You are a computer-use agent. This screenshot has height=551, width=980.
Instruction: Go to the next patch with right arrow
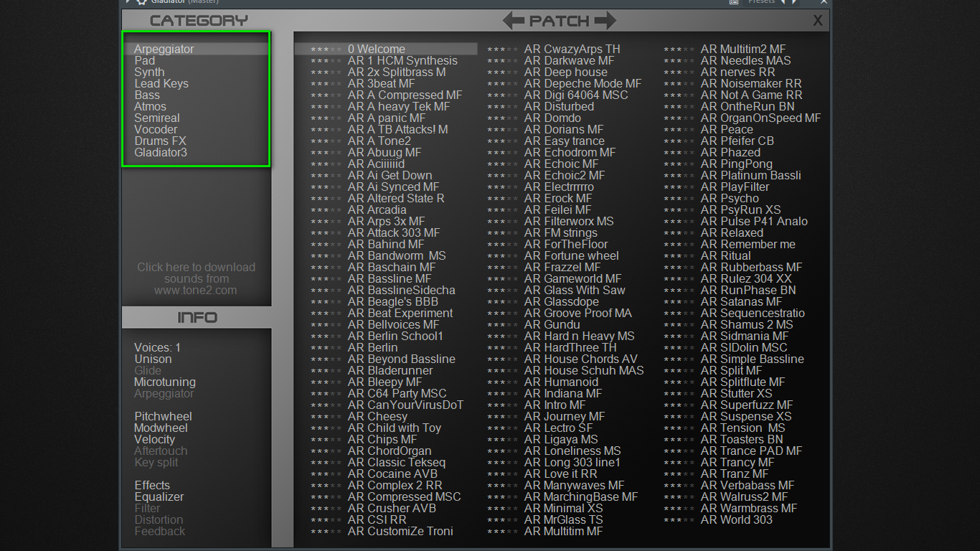click(606, 20)
